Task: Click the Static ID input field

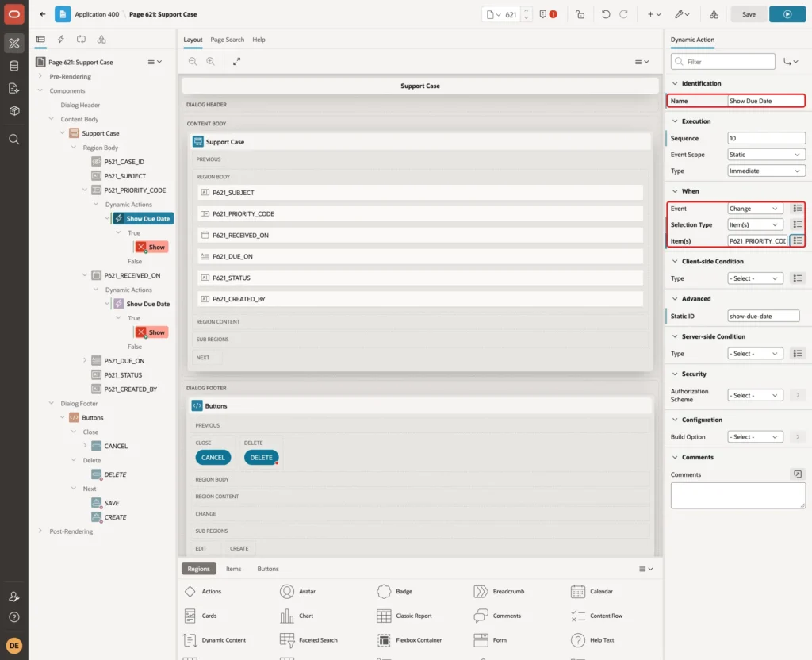Action: point(764,316)
